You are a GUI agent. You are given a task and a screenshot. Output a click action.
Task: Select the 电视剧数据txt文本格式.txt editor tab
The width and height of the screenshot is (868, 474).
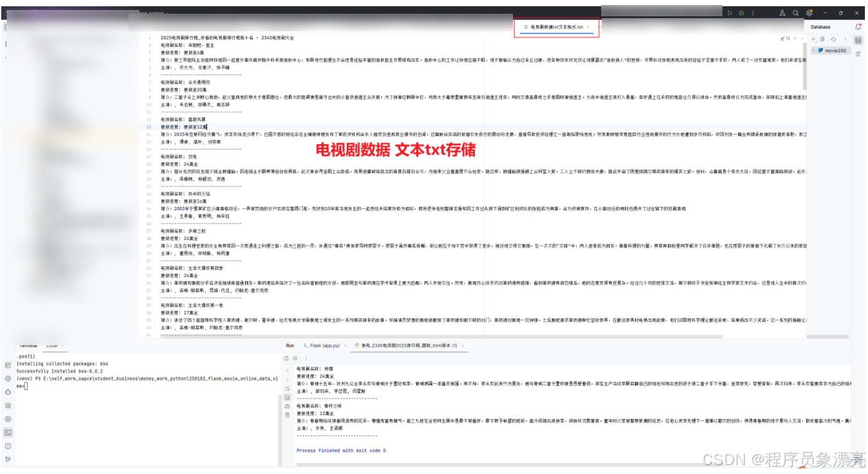point(555,26)
